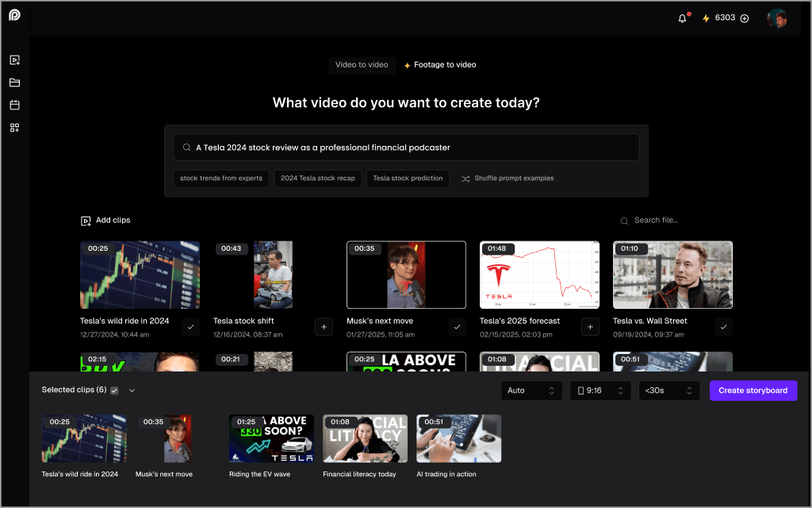The image size is (812, 508).
Task: Open Musk's next move grid thumbnail
Action: tap(406, 275)
